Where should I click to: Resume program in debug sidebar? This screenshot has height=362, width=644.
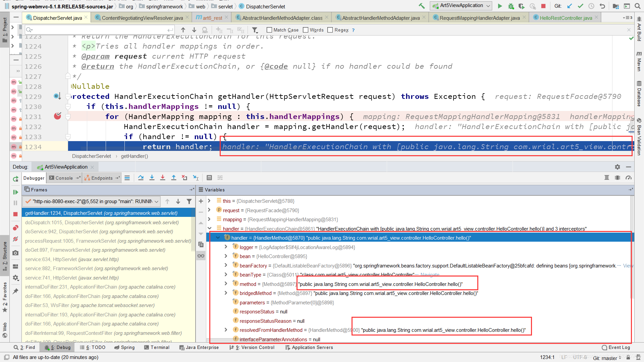[15, 192]
